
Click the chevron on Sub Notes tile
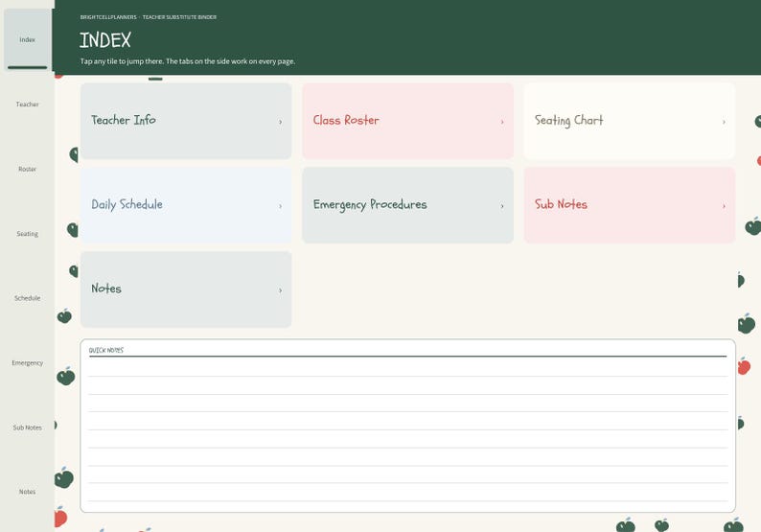coord(724,206)
